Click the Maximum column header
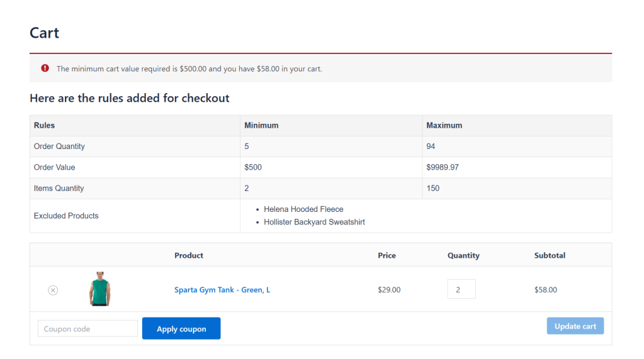Viewport: 644px width, 359px height. (444, 125)
